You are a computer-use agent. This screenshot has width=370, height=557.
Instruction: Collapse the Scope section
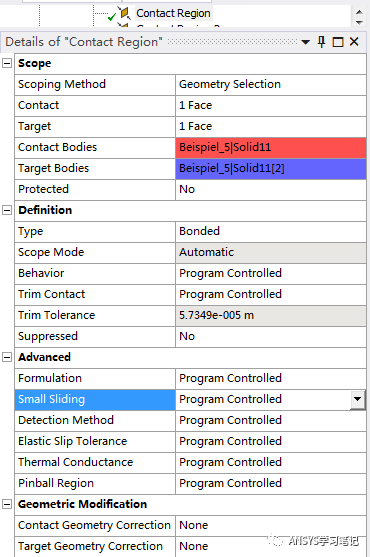click(7, 64)
